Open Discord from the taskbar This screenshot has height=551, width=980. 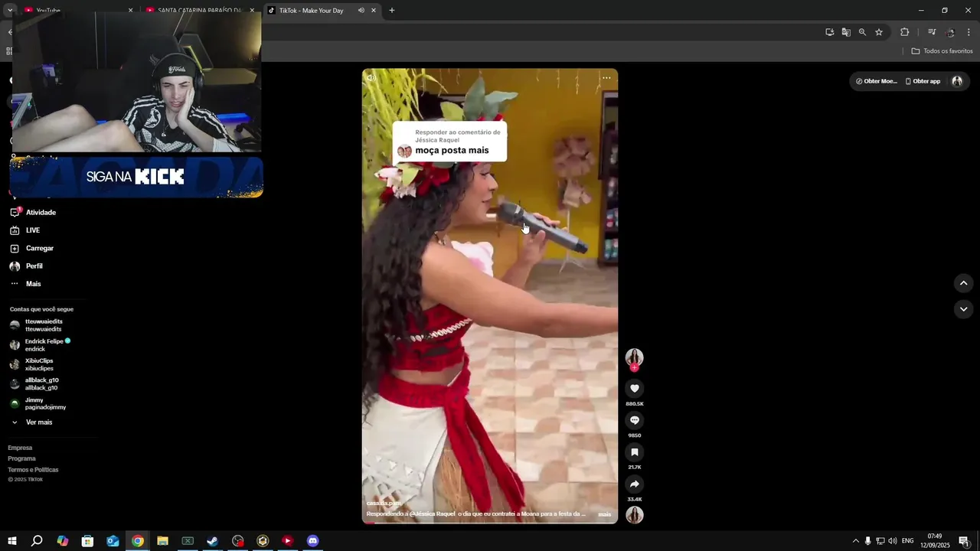(x=312, y=541)
